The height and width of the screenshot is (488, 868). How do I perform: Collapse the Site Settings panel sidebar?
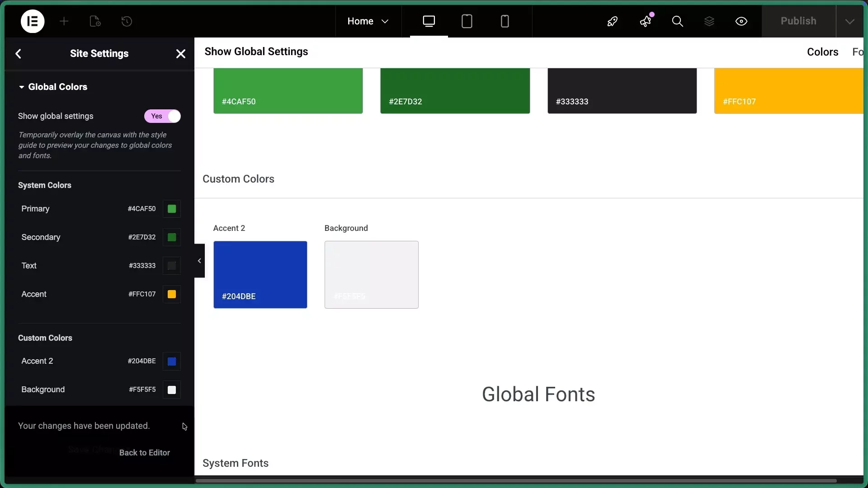click(x=199, y=261)
